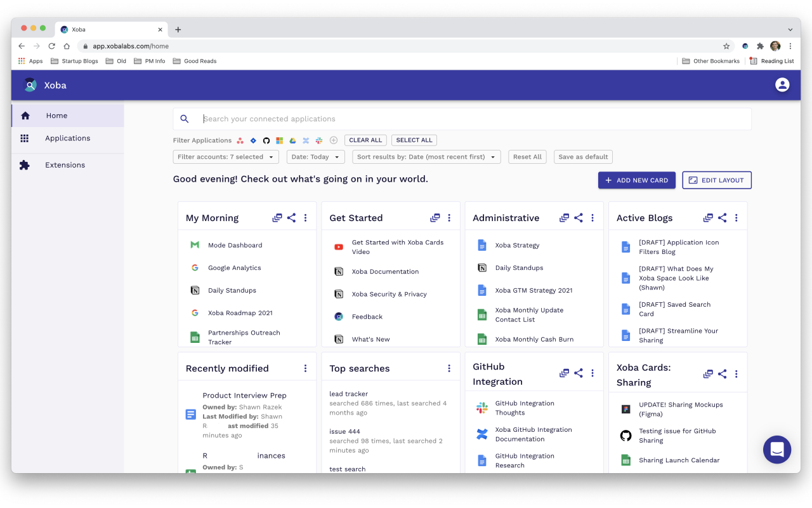Open the Mode Dashboard link
Viewport: 812px width, 508px height.
235,245
